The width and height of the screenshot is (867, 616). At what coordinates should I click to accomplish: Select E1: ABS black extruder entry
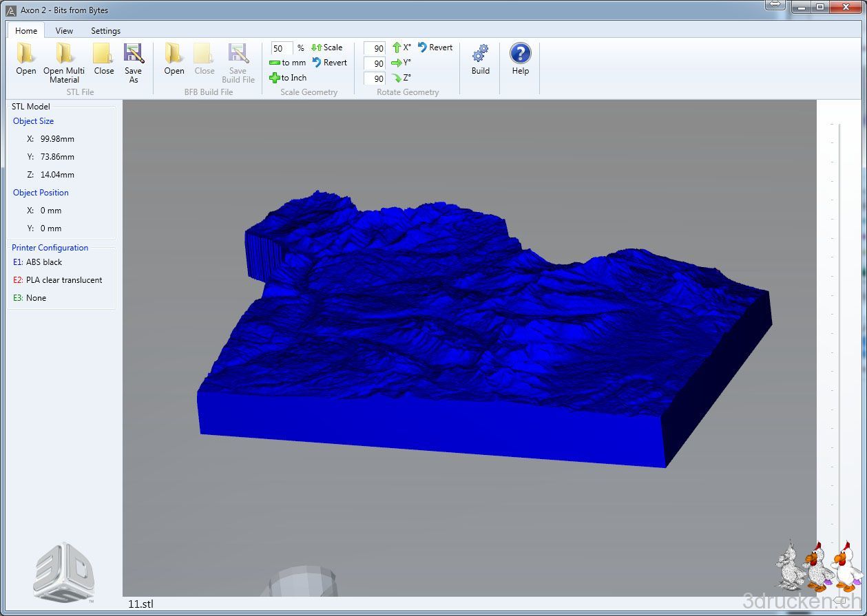(x=37, y=262)
